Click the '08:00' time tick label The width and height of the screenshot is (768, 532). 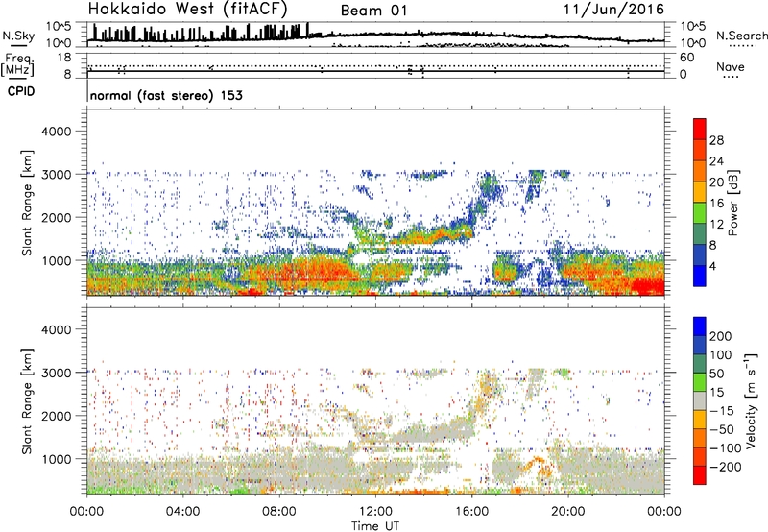(x=279, y=512)
